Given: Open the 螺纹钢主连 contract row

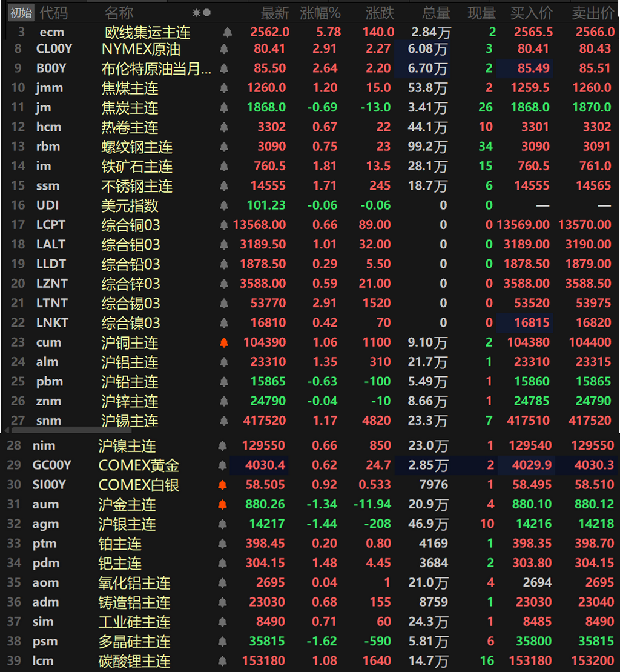Looking at the screenshot, I should 310,147.
